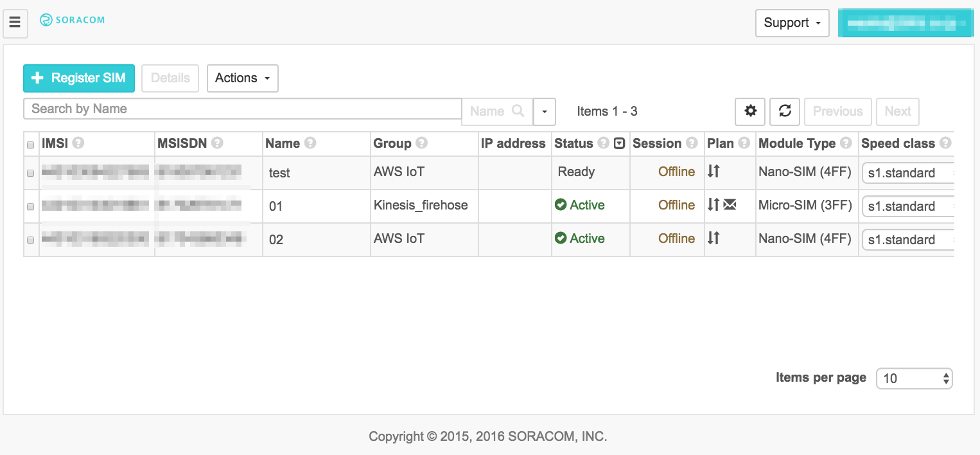Open the Actions dropdown
This screenshot has height=455, width=980.
[242, 78]
